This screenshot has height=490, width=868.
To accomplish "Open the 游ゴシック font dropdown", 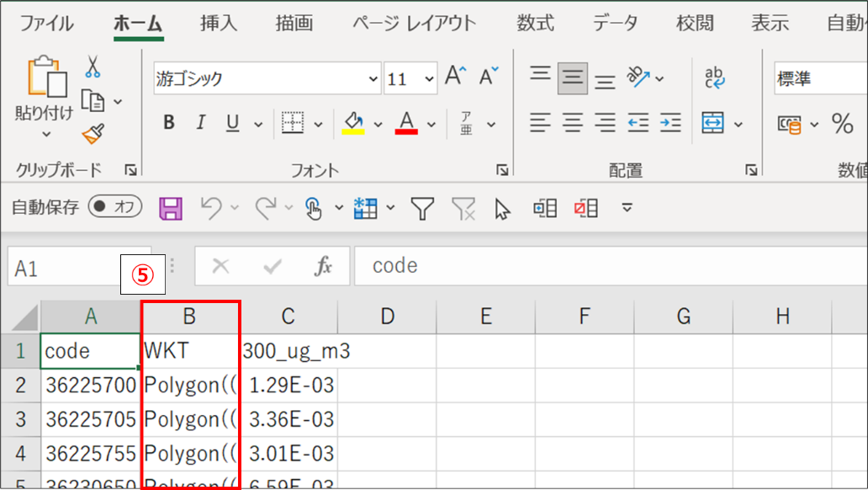I will [x=373, y=77].
